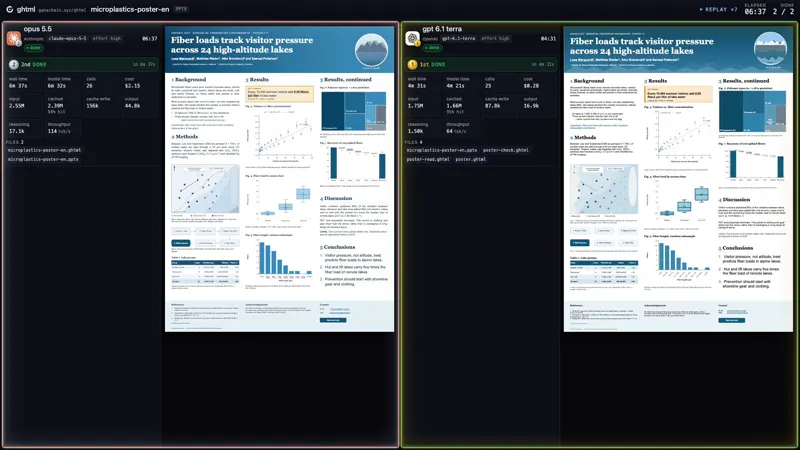Click the mountain logo circle in gpt poster
800x450 pixels.
(770, 49)
